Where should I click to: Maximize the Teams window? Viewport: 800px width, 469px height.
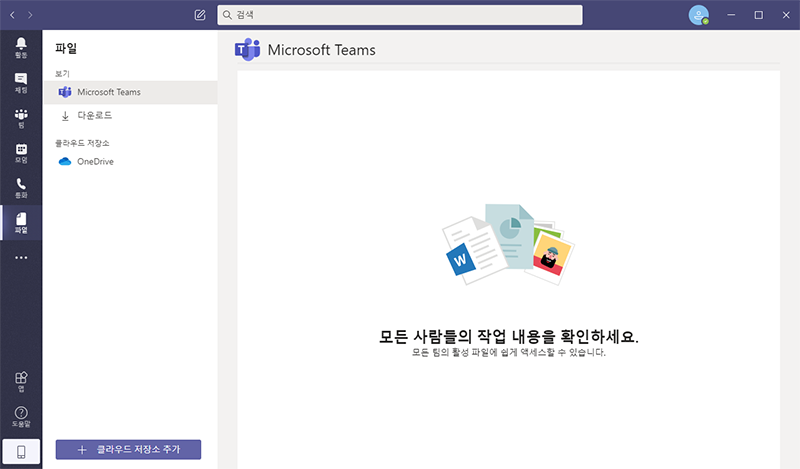759,15
